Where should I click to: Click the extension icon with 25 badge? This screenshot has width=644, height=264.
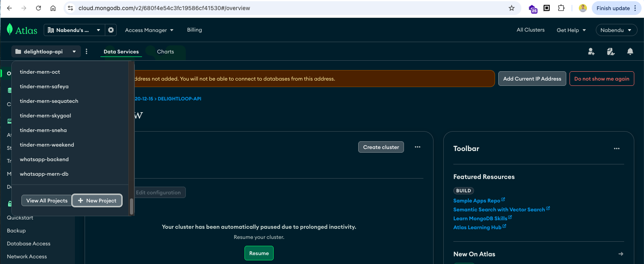[533, 9]
